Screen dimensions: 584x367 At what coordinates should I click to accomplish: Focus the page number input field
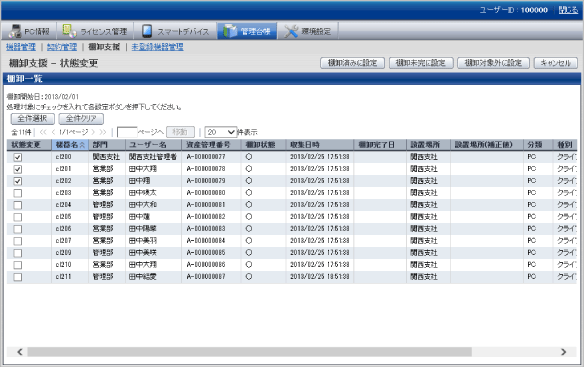[x=127, y=132]
